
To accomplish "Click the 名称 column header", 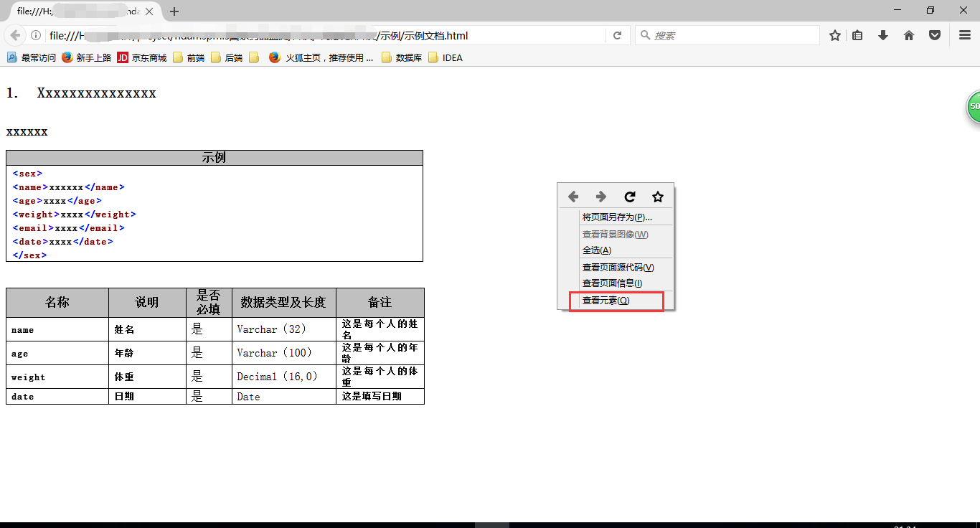I will (57, 303).
